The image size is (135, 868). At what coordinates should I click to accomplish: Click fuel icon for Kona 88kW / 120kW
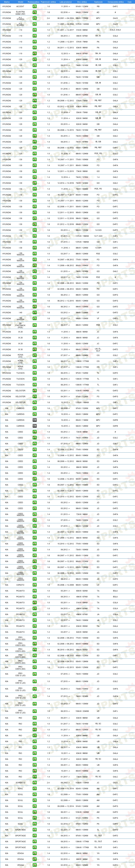(x=35, y=355)
